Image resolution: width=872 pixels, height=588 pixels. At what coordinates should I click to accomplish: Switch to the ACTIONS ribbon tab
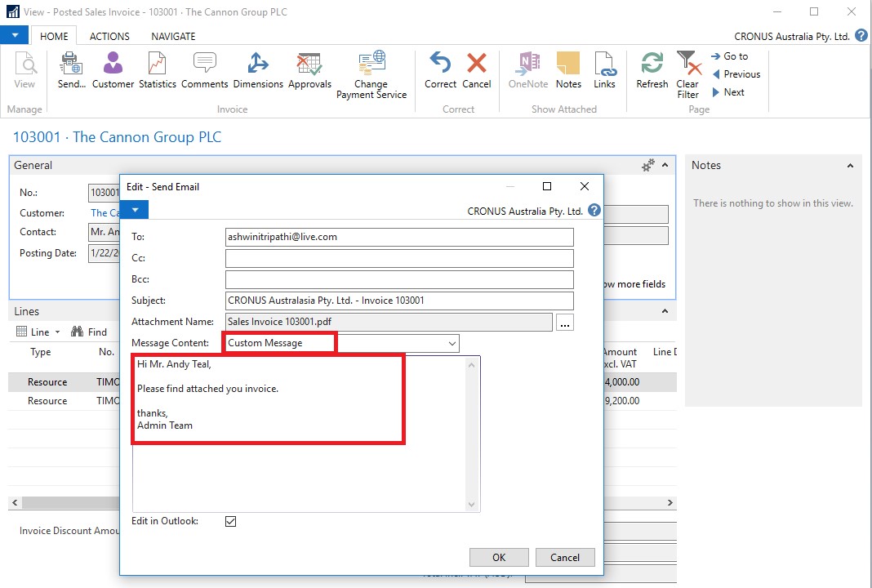pyautogui.click(x=109, y=36)
